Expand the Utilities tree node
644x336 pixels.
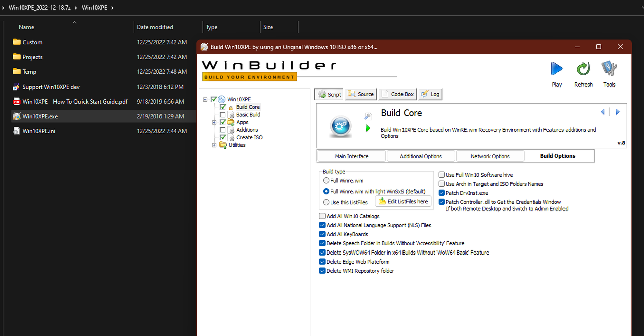click(x=214, y=145)
